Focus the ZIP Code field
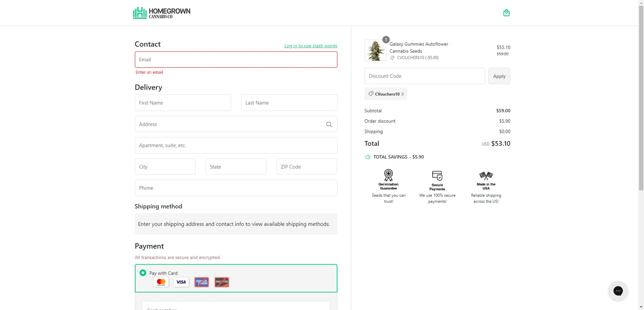The height and width of the screenshot is (310, 644). 307,167
